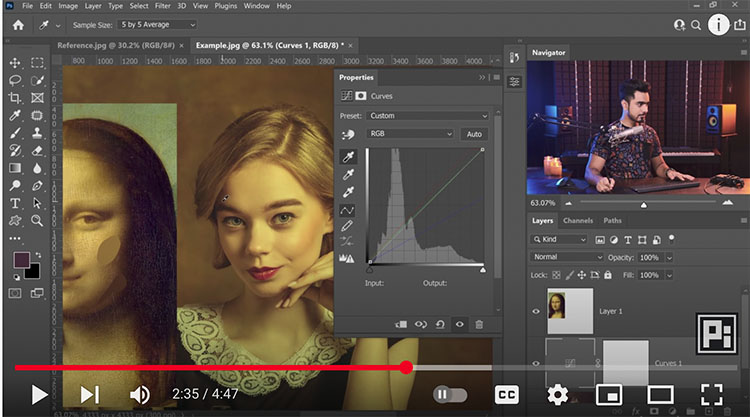The image size is (750, 417).
Task: Clip the adjustment to the layer below
Action: [x=401, y=324]
